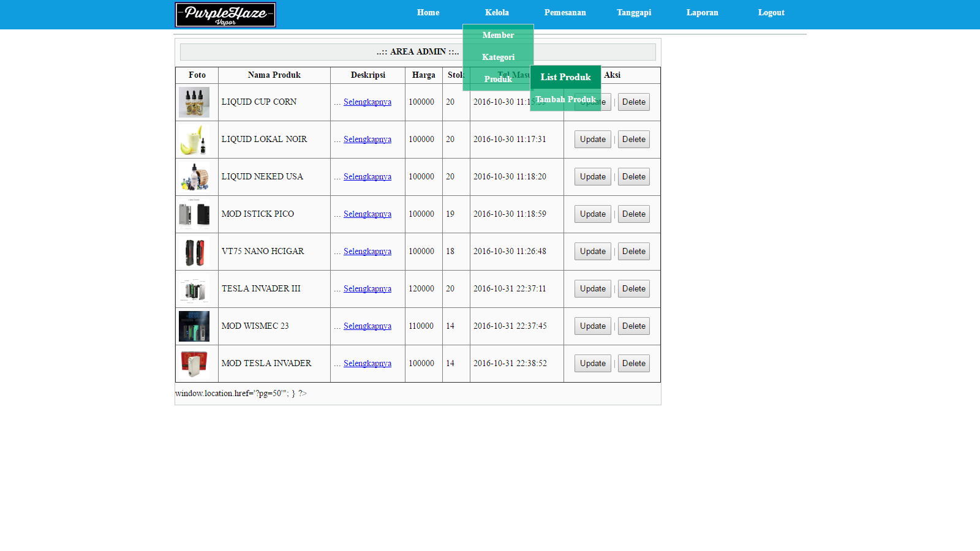Open the Kelola dropdown menu
Screen dimensions: 980x551
coord(497,12)
